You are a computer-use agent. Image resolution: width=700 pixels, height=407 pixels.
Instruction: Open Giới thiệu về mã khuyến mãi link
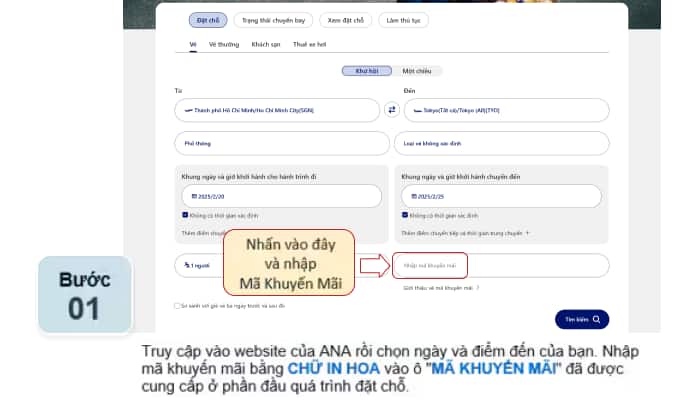click(x=441, y=288)
